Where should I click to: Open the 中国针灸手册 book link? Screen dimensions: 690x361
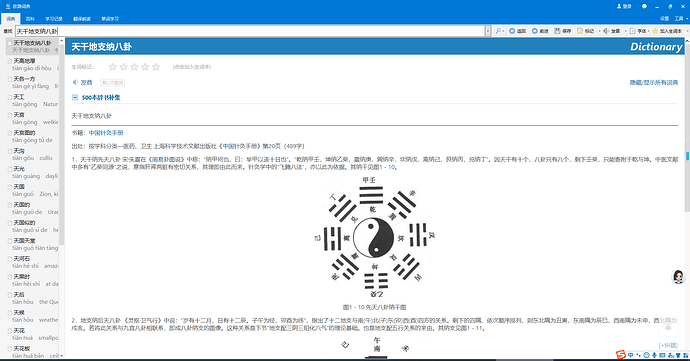click(x=106, y=133)
